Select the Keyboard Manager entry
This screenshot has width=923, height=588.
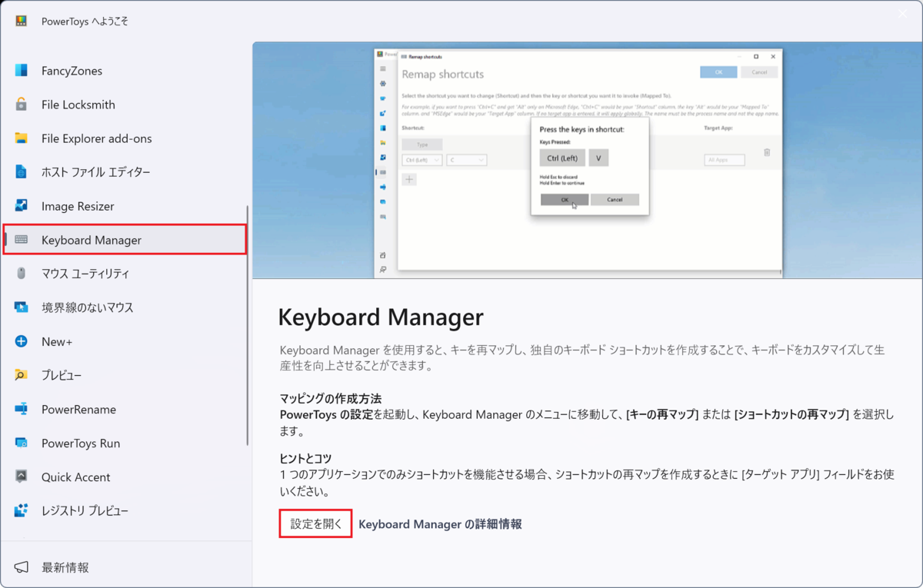pyautogui.click(x=125, y=240)
